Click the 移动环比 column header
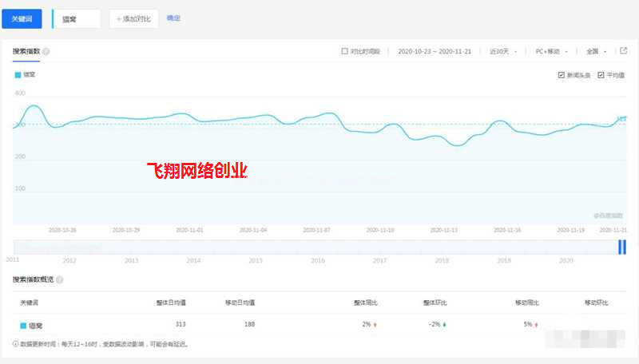The image size is (639, 364). (596, 303)
